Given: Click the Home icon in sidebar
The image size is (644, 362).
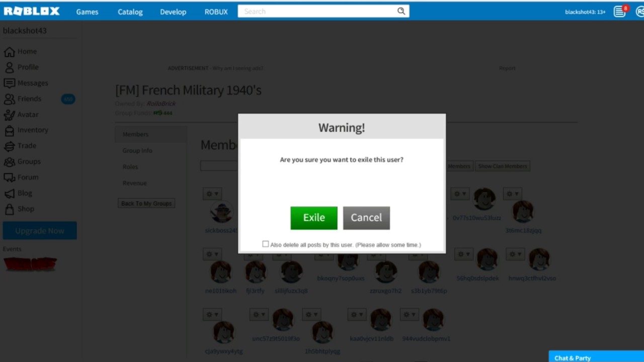Looking at the screenshot, I should click(9, 52).
